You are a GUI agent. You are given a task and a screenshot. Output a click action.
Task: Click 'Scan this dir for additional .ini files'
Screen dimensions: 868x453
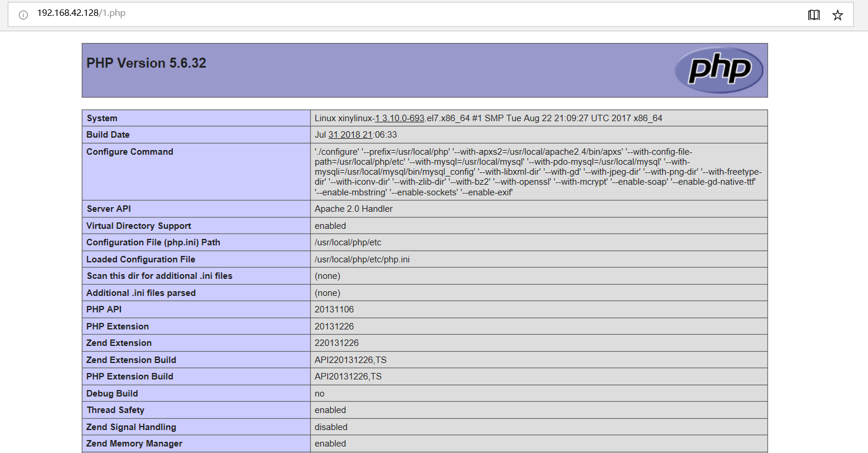159,276
